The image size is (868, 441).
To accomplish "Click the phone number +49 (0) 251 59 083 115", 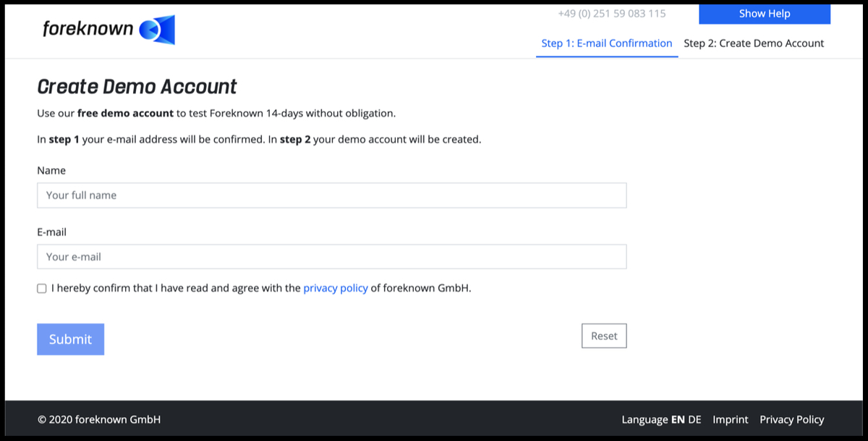I will point(612,14).
